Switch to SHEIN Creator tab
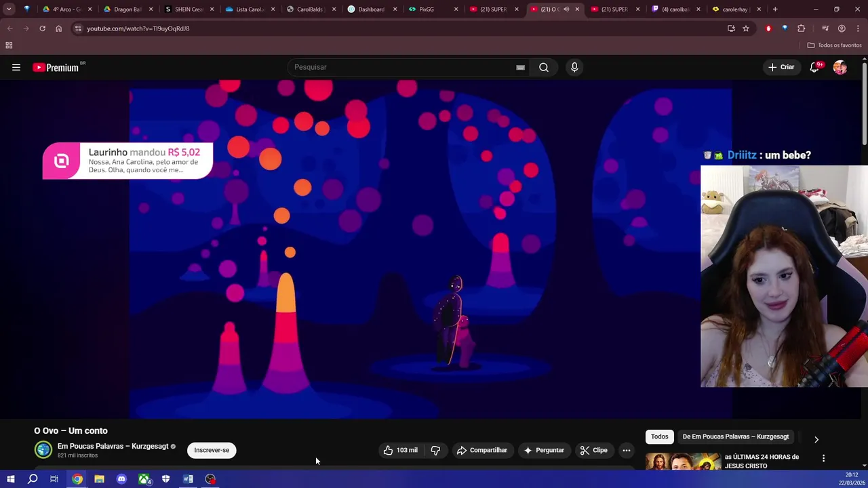868x488 pixels. [188, 9]
